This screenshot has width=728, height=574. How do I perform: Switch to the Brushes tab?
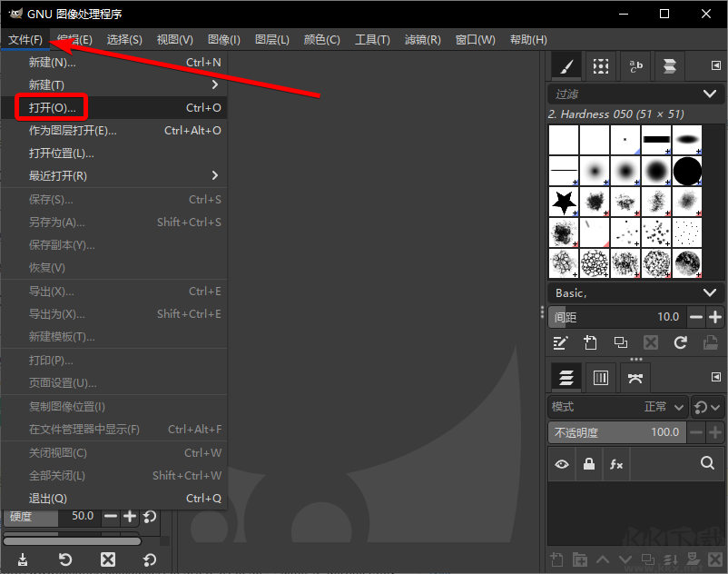[566, 66]
